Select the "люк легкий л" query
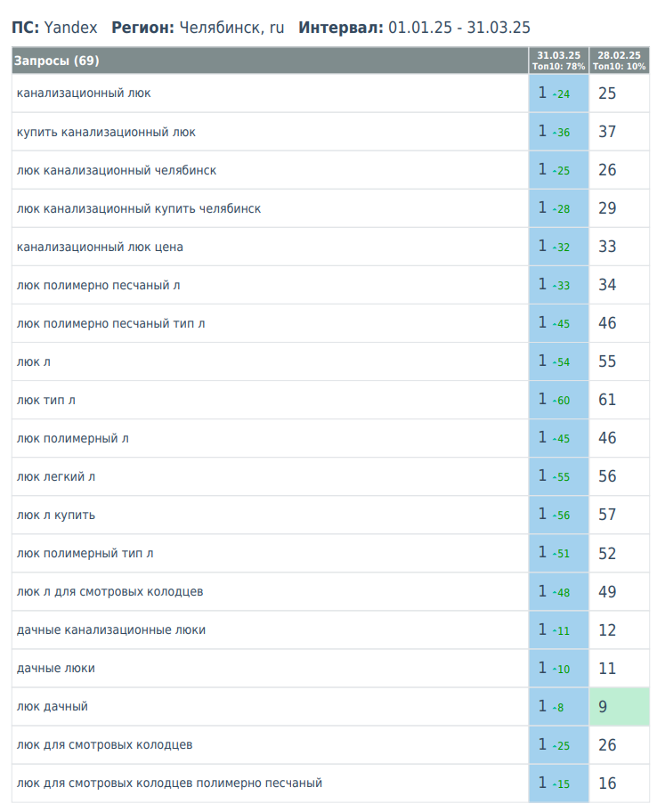 click(56, 476)
